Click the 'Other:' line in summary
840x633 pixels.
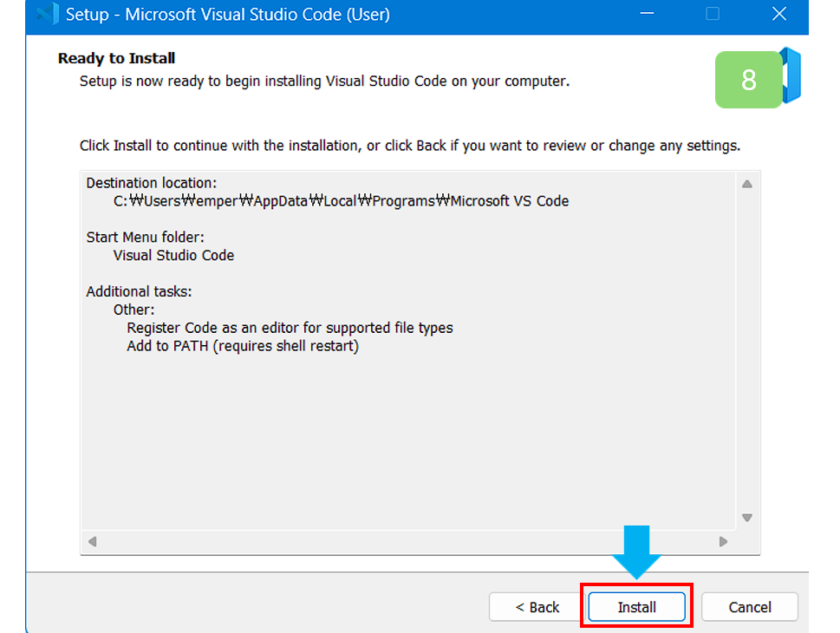[133, 310]
